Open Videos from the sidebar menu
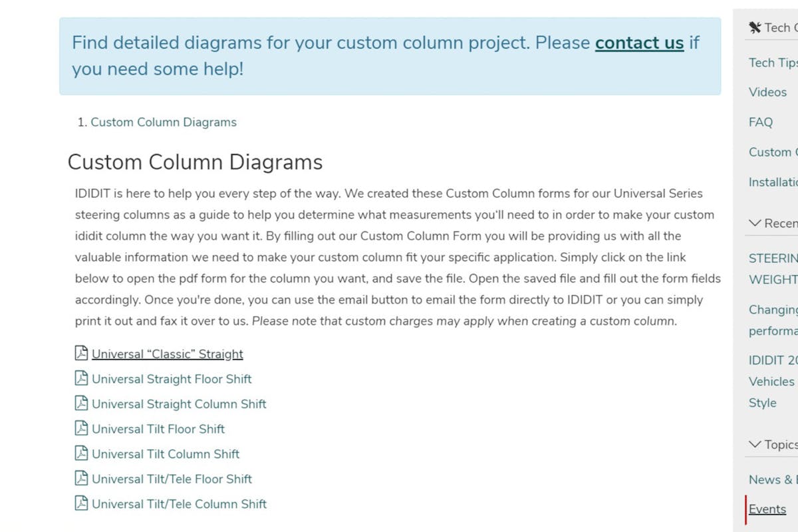The width and height of the screenshot is (798, 532). pyautogui.click(x=767, y=92)
